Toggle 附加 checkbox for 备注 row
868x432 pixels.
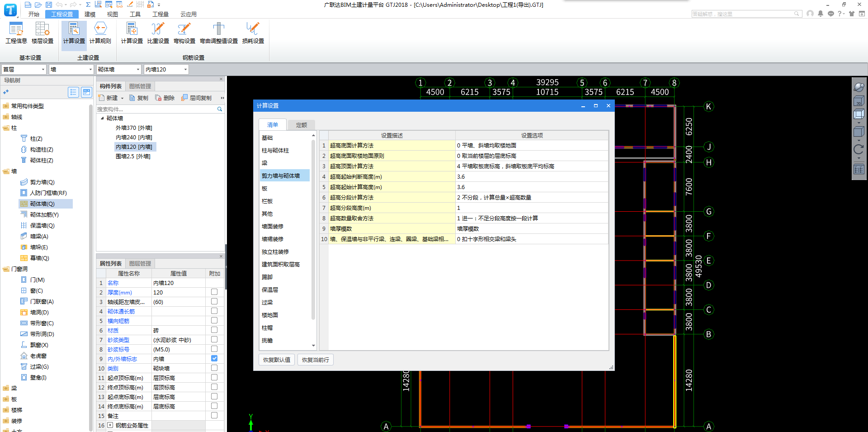pyautogui.click(x=214, y=416)
